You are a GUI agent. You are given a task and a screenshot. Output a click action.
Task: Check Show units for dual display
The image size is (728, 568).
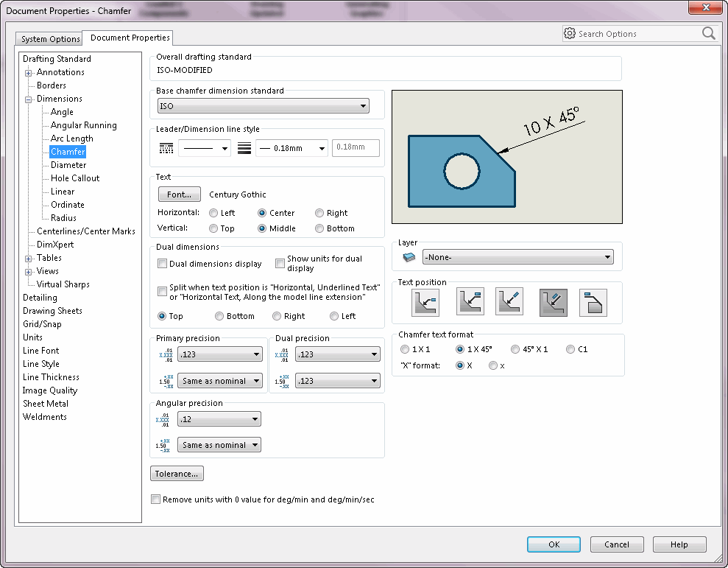point(280,264)
